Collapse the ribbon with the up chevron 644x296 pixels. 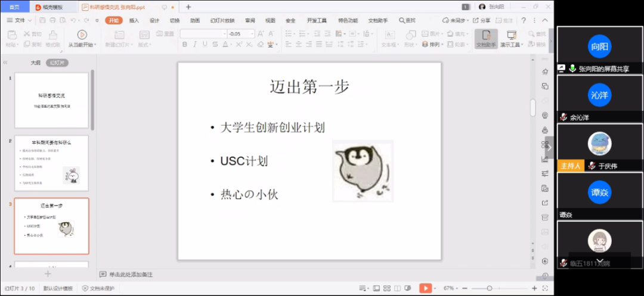(544, 20)
